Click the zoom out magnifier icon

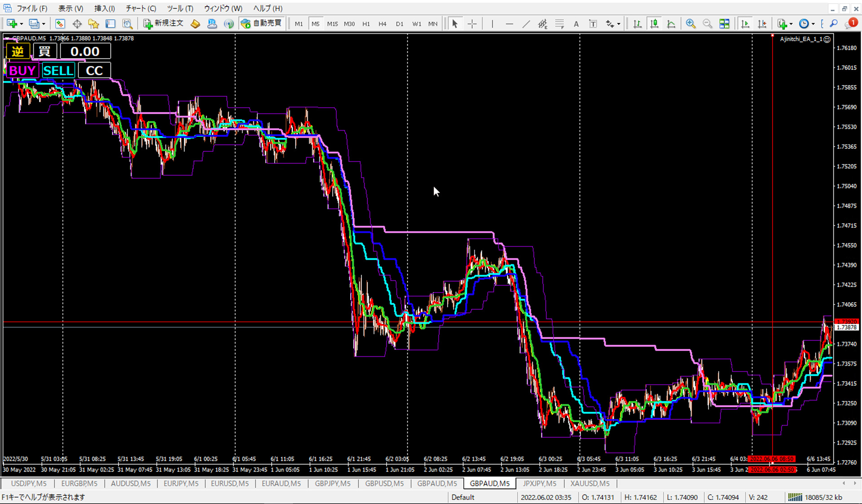point(707,24)
